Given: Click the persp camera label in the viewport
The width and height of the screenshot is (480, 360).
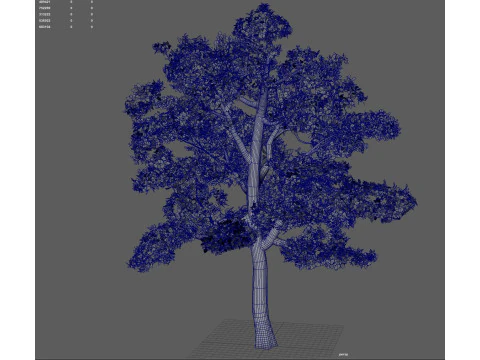Looking at the screenshot, I should (343, 355).
